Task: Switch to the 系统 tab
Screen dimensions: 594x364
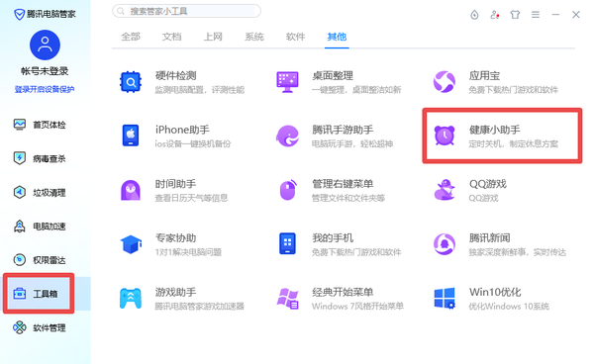Action: 254,37
